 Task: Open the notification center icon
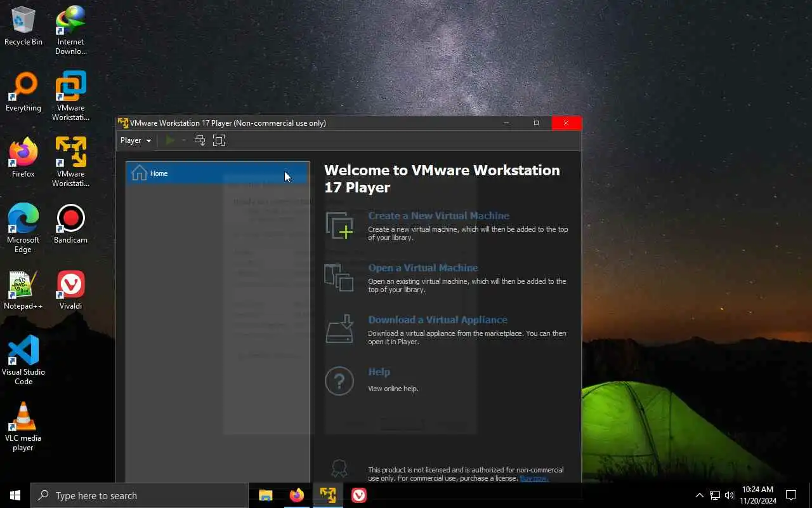[791, 495]
